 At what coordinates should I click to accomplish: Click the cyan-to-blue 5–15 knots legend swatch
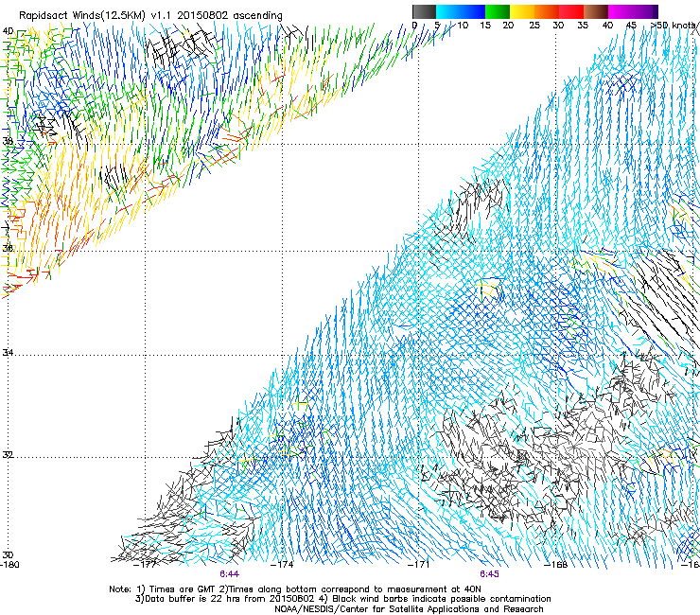coord(461,11)
